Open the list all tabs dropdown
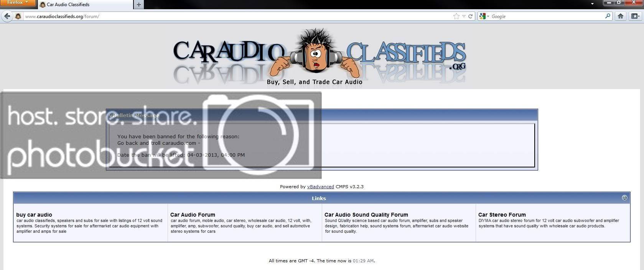 click(x=592, y=4)
